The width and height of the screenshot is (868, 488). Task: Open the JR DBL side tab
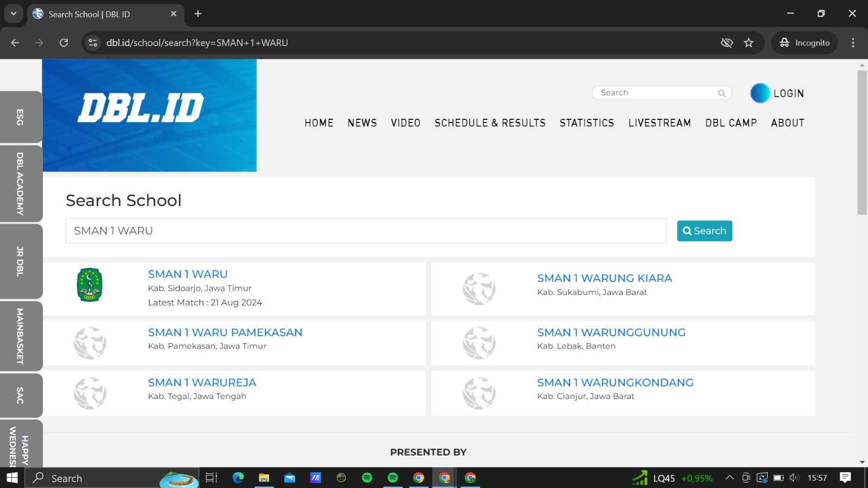(21, 261)
